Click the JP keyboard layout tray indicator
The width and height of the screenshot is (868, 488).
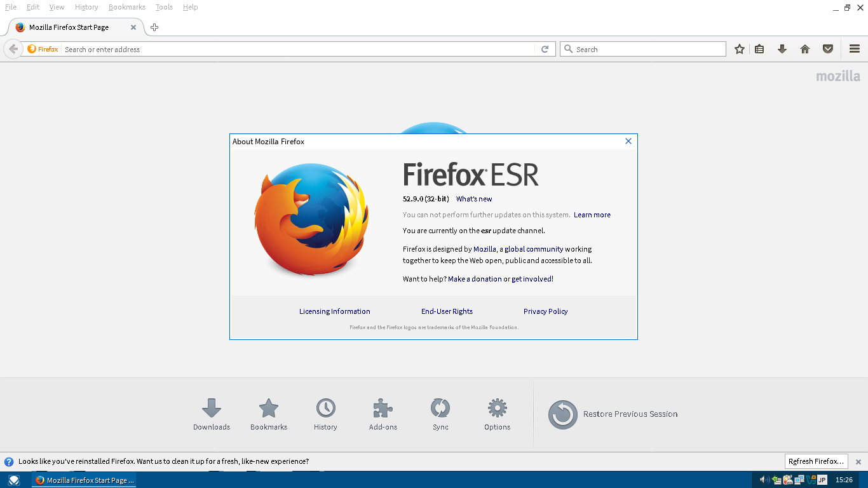click(822, 480)
